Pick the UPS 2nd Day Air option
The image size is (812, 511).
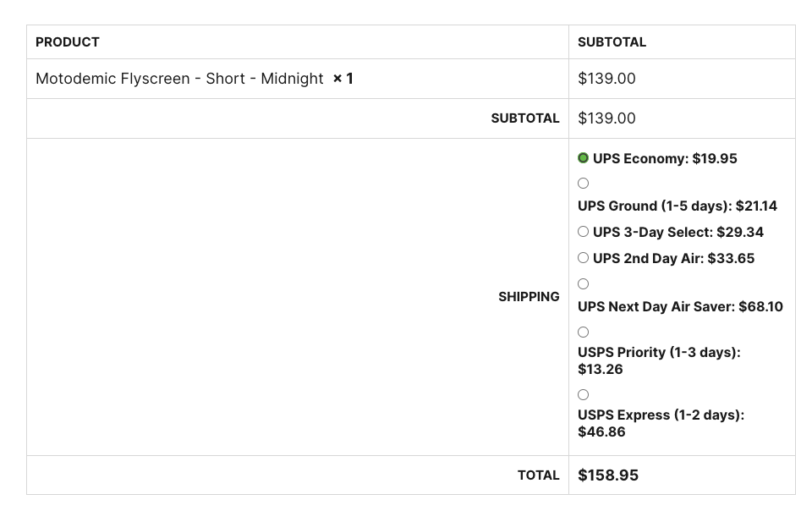[583, 257]
